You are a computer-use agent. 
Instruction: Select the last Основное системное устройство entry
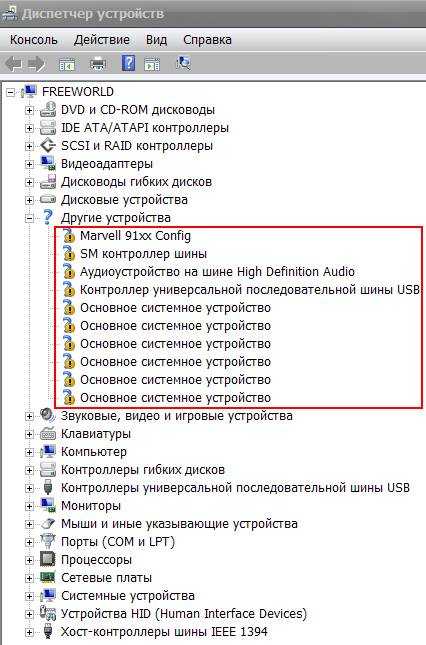pos(175,398)
